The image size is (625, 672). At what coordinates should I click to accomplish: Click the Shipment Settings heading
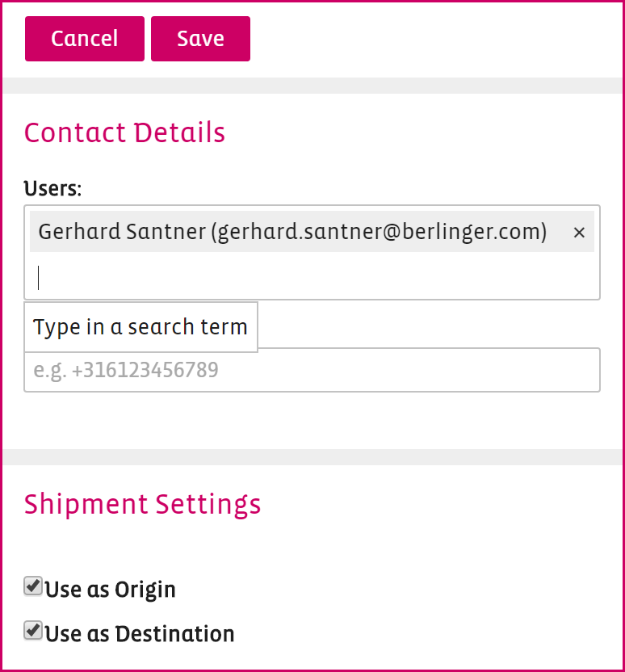pos(142,504)
